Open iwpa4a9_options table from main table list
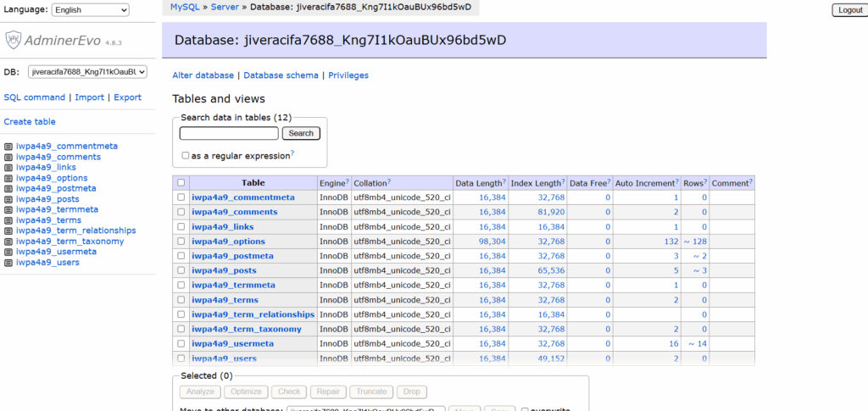Screen dimensions: 868x411 coord(229,242)
